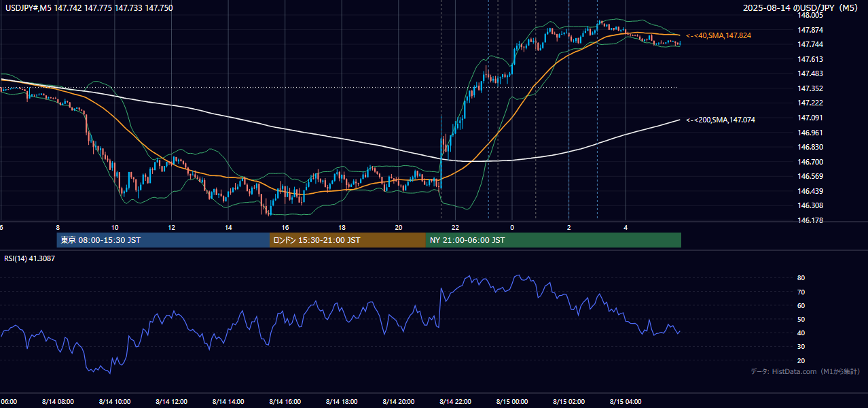Click the 8/14 18:00 time axis label

pos(342,402)
